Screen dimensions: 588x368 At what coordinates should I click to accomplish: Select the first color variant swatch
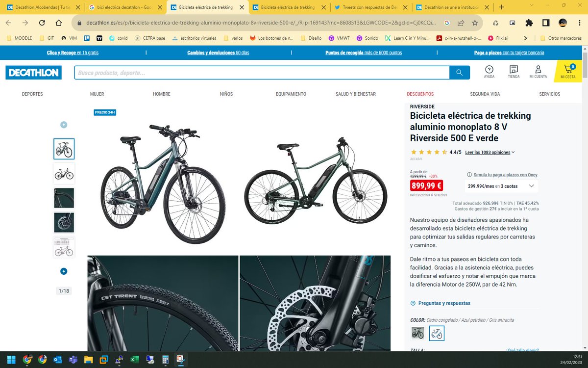(417, 333)
